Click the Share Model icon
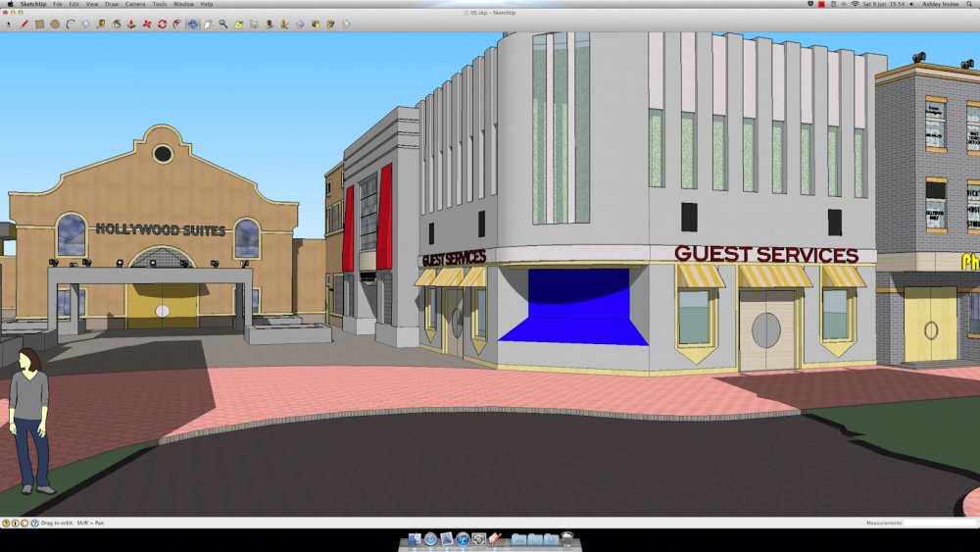The image size is (980, 552). point(330,25)
